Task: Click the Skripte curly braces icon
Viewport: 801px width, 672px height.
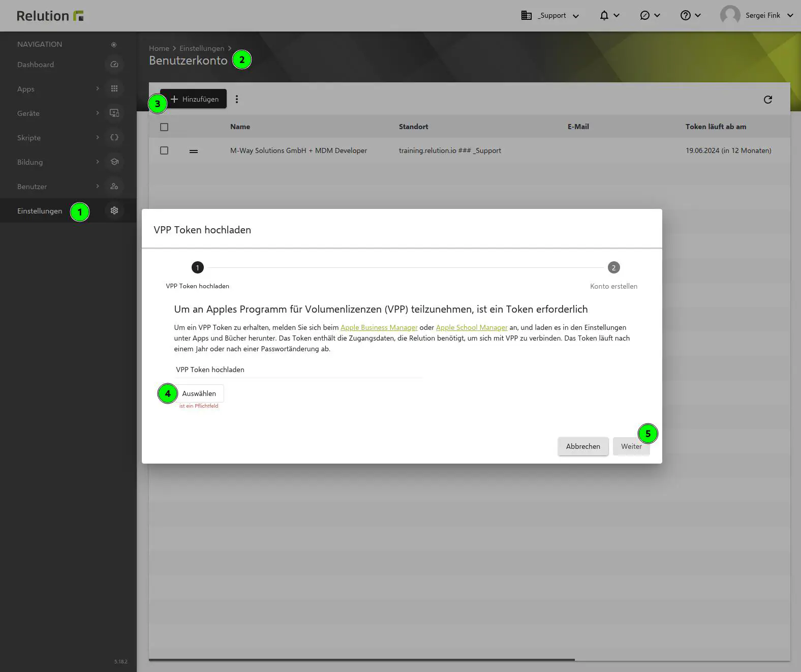Action: click(x=114, y=138)
